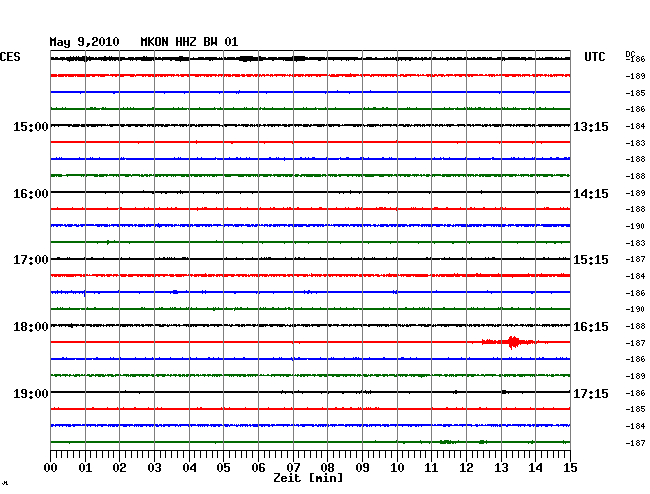Click minute tick label 11
Viewport: 650px width, 494px height.
point(431,468)
